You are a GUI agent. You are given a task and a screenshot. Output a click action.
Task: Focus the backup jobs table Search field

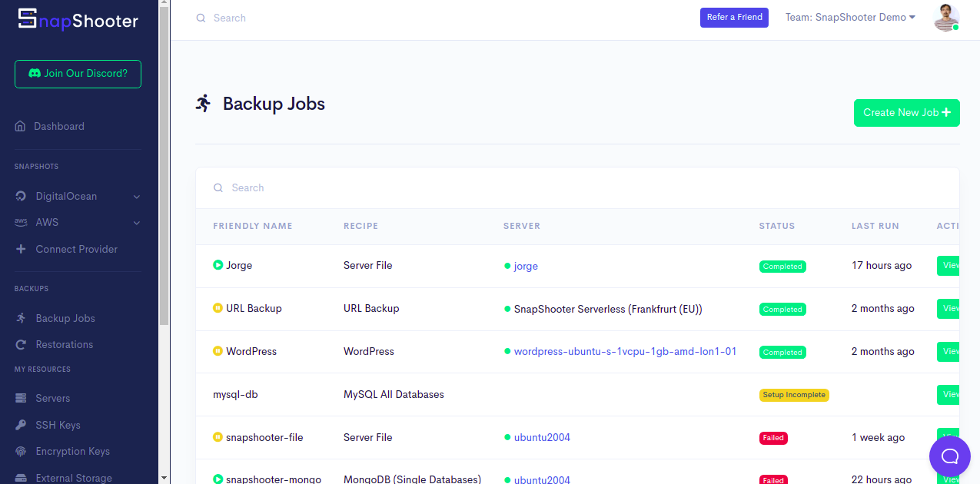[577, 187]
